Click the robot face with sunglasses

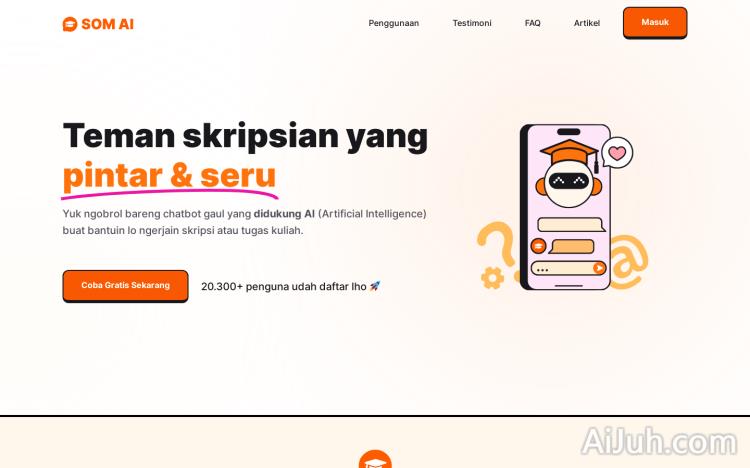569,184
